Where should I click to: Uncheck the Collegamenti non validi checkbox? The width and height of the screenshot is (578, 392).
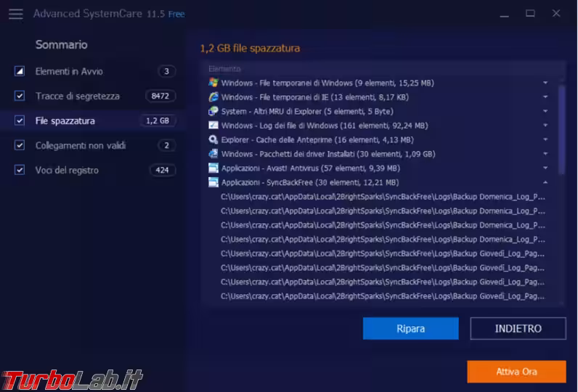20,145
